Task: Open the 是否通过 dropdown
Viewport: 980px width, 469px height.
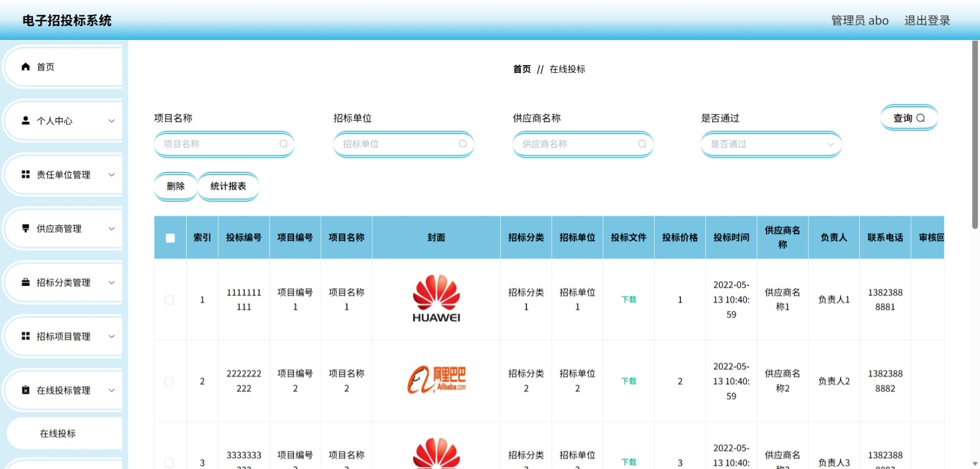Action: click(x=771, y=144)
